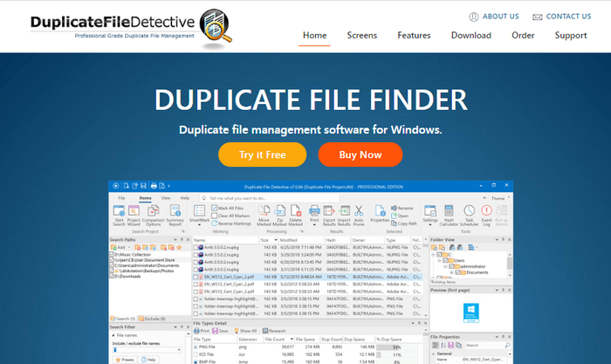Toggle the D:\Downloads path checkbox

point(112,276)
